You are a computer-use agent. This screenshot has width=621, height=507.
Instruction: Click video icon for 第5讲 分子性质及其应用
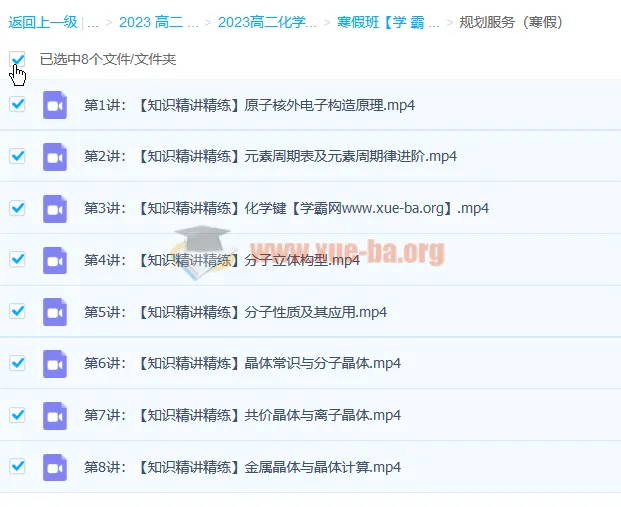(x=55, y=312)
